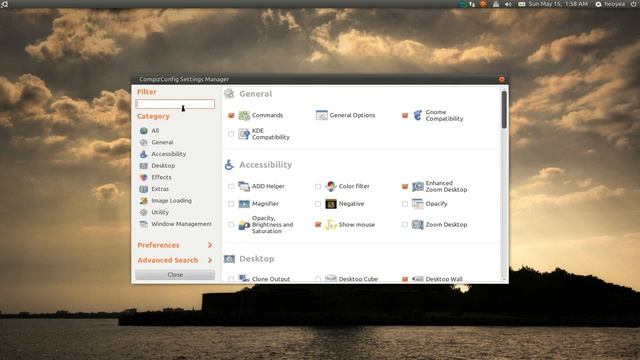
Task: Open the Enhanced Zoom Desktop plugin icon
Action: (x=418, y=187)
